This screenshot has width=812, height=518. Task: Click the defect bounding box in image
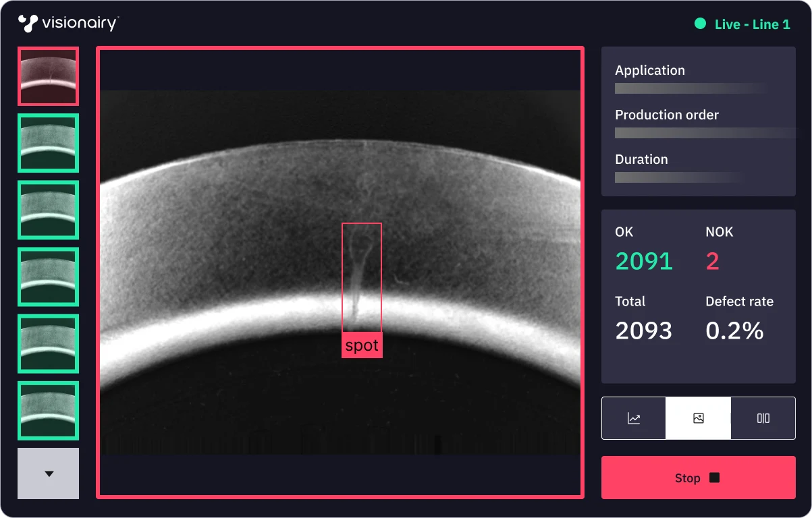point(362,277)
